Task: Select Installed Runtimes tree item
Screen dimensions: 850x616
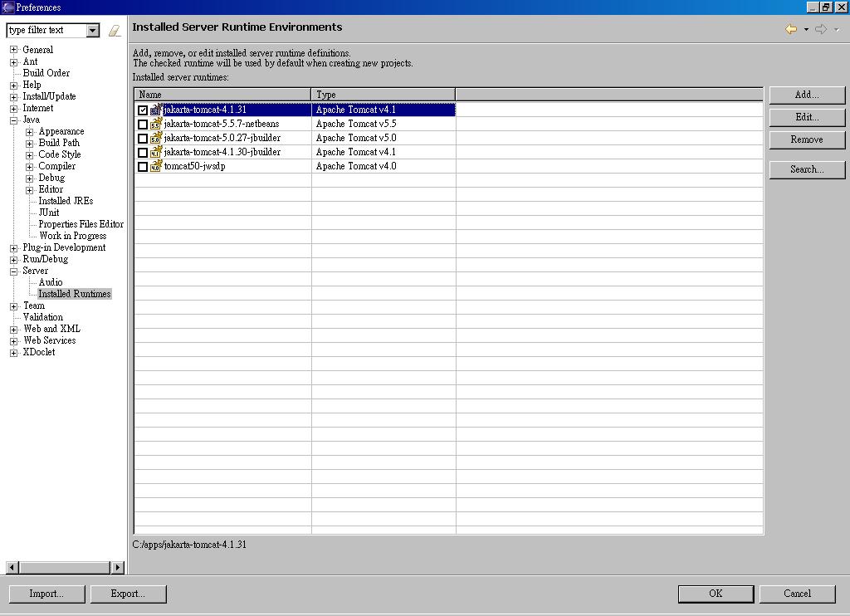Action: click(x=74, y=294)
